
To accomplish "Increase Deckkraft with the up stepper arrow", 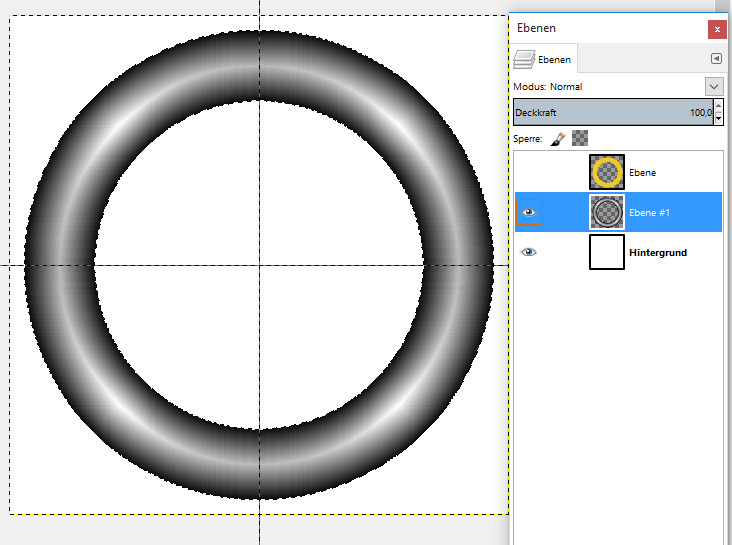I will pyautogui.click(x=718, y=106).
